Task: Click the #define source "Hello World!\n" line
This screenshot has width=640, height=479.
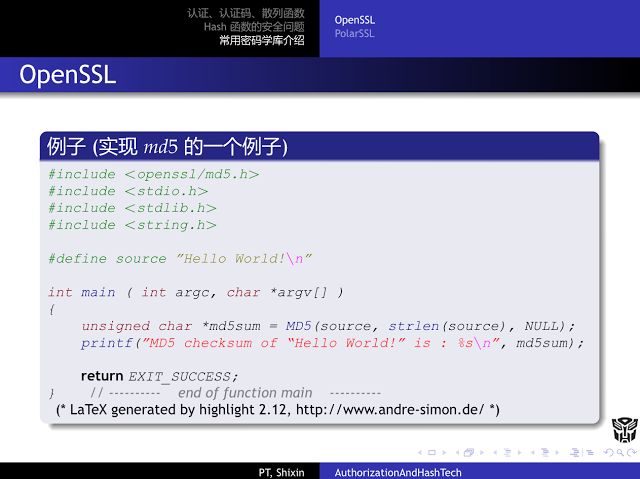Action: point(180,259)
